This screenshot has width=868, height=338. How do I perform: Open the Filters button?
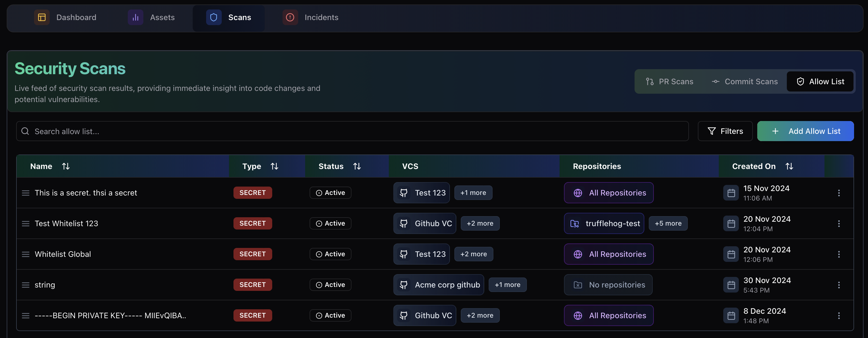725,131
